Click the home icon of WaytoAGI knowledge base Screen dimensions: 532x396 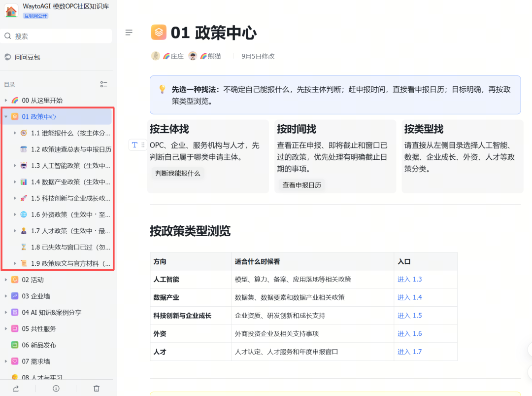11,11
